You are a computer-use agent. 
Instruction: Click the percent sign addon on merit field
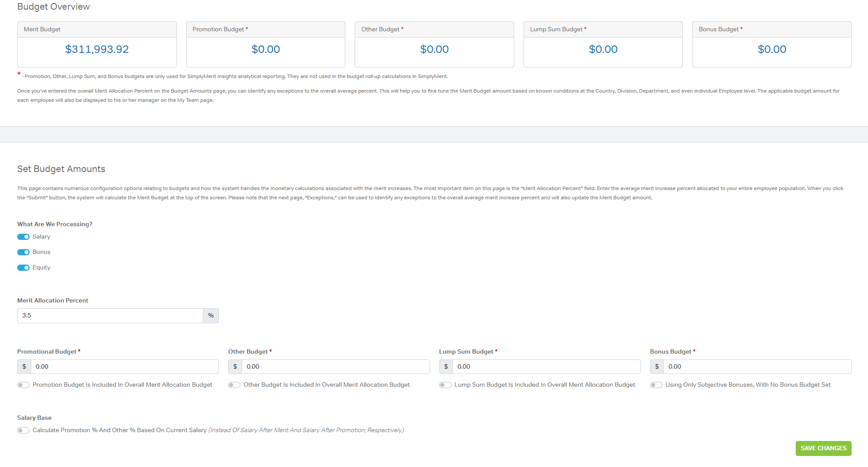tap(211, 316)
